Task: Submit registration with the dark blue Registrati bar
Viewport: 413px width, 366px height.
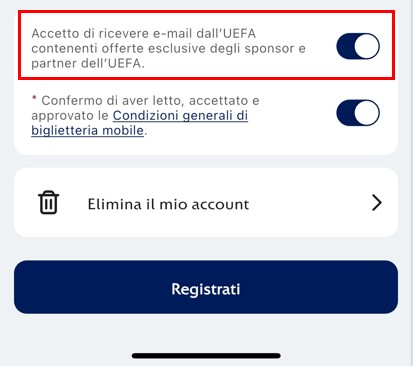Action: (206, 287)
